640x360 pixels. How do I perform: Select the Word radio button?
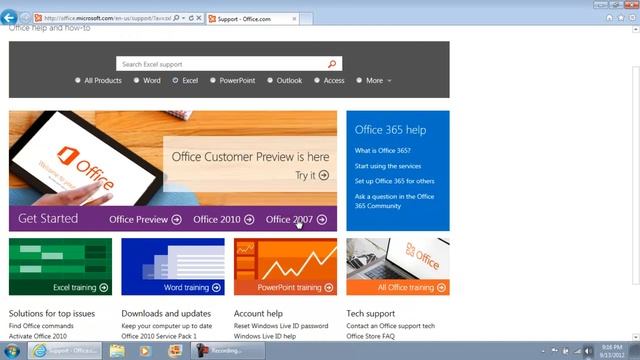point(136,80)
